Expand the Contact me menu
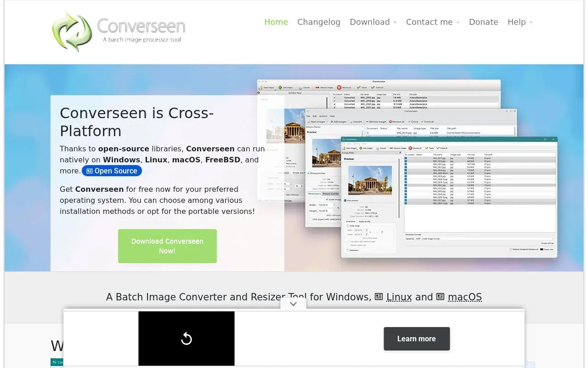Viewport: 588px width, 368px height. click(433, 22)
